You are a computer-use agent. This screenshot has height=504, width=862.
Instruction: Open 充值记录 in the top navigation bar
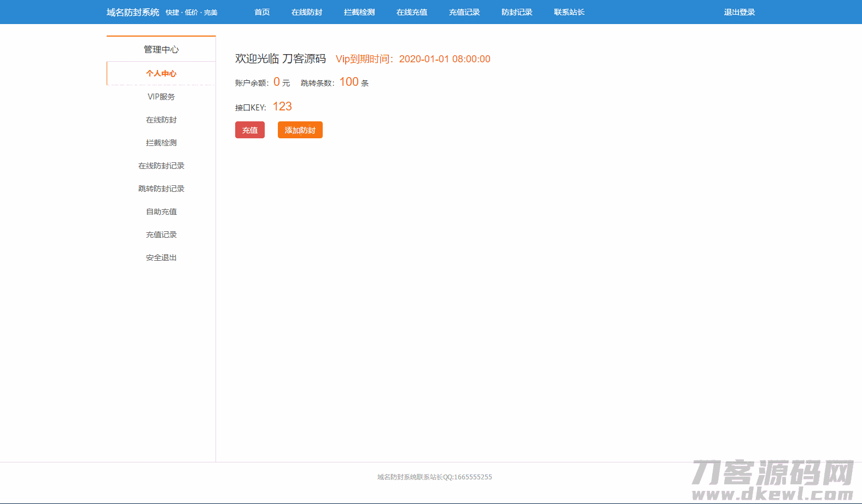click(464, 12)
